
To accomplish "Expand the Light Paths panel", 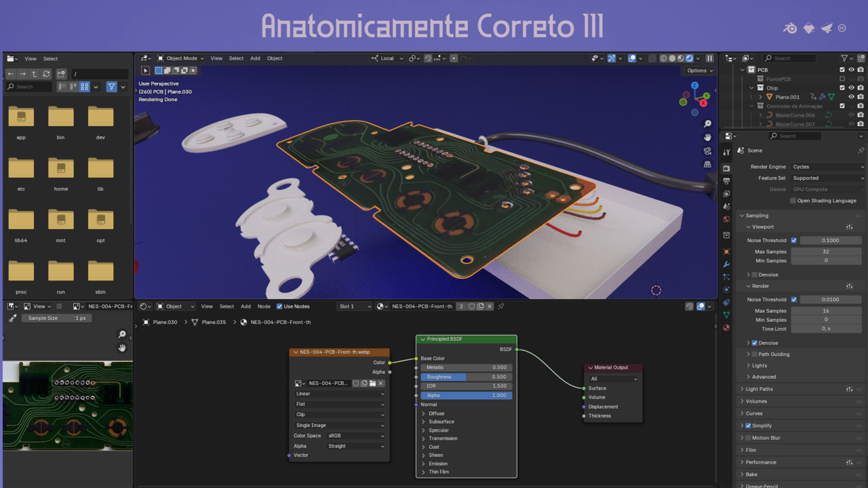I will pyautogui.click(x=759, y=389).
